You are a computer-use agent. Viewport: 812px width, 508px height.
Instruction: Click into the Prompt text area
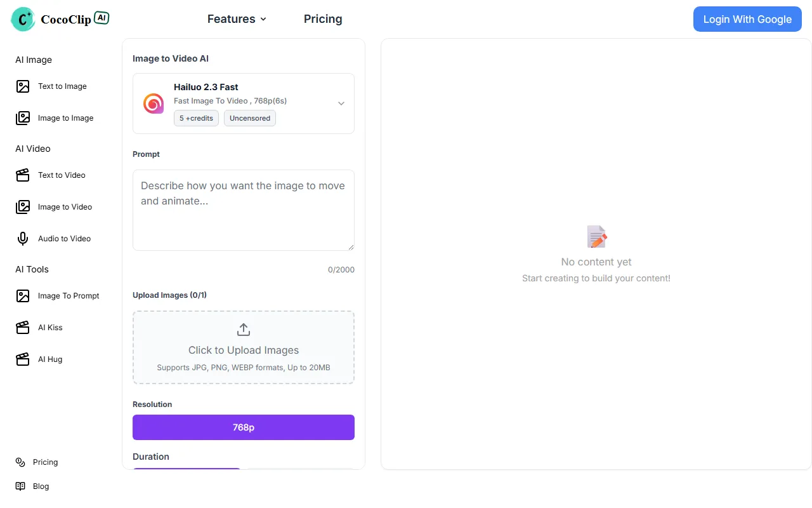244,210
